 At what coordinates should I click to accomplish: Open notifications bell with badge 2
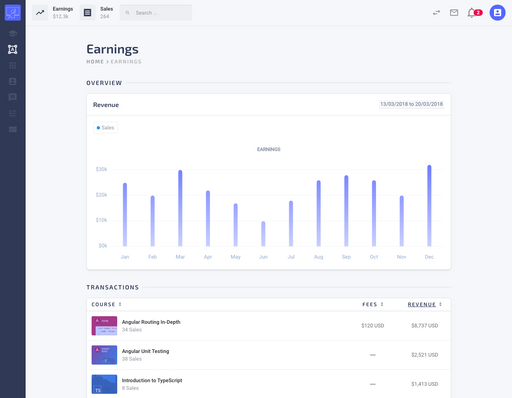pos(474,13)
